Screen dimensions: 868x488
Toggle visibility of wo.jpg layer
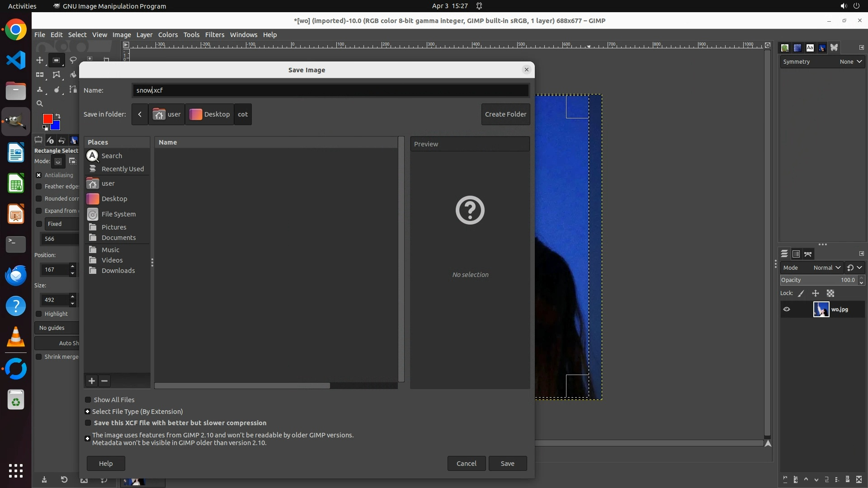click(787, 310)
